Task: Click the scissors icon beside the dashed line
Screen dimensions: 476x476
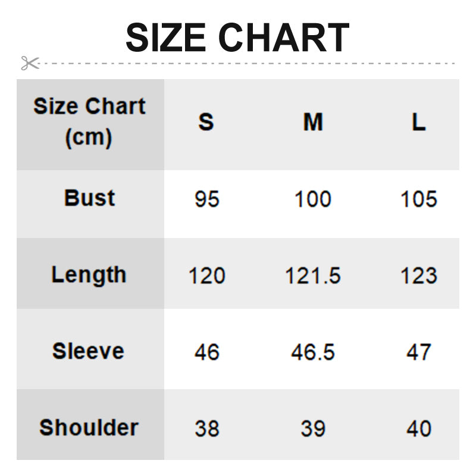Action: 30,63
